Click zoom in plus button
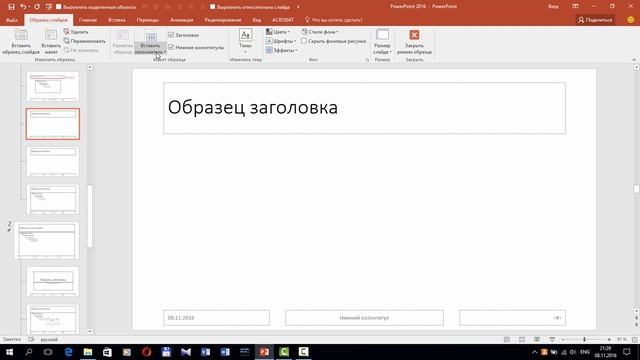The width and height of the screenshot is (640, 360). tap(609, 340)
